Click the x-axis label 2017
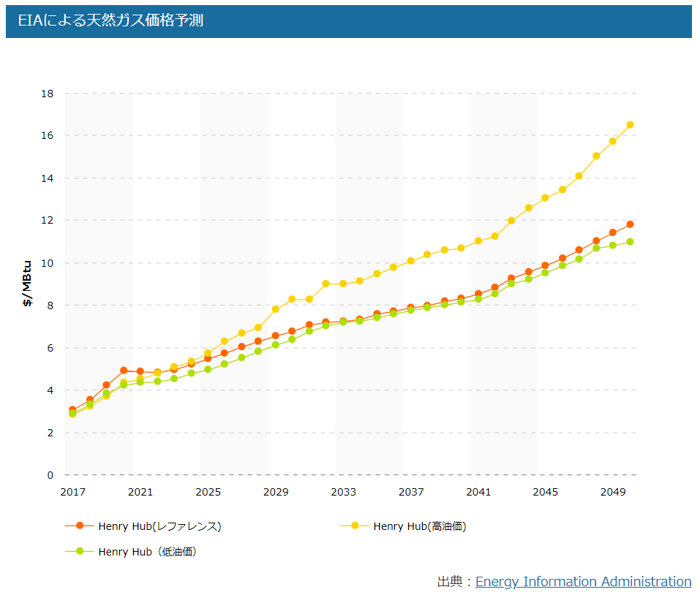The width and height of the screenshot is (700, 603). pyautogui.click(x=72, y=492)
